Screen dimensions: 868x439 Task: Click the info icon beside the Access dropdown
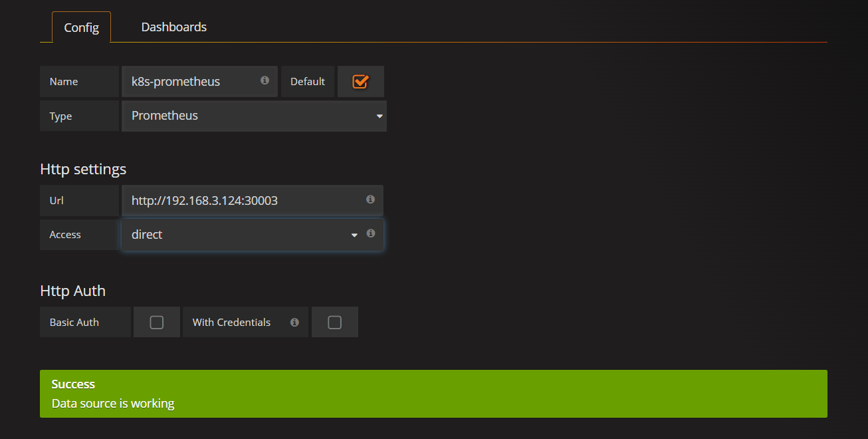point(371,233)
